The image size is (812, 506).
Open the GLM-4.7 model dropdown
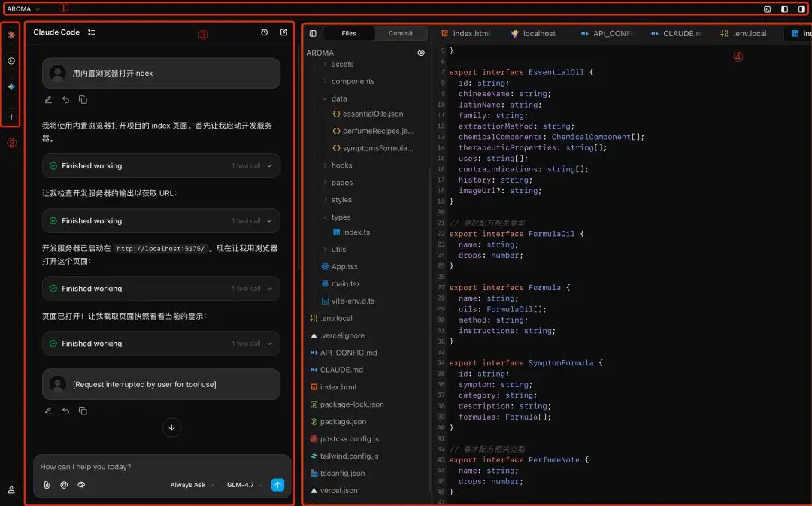(243, 485)
